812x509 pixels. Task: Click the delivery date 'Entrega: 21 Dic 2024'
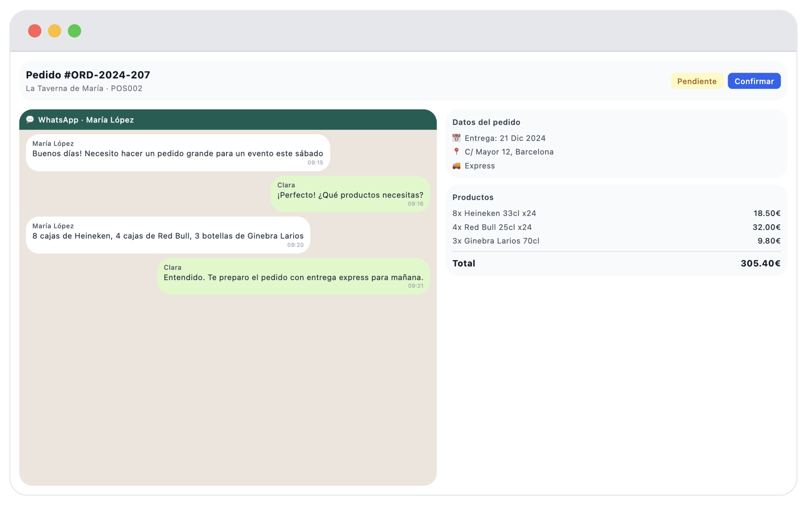[x=505, y=138]
